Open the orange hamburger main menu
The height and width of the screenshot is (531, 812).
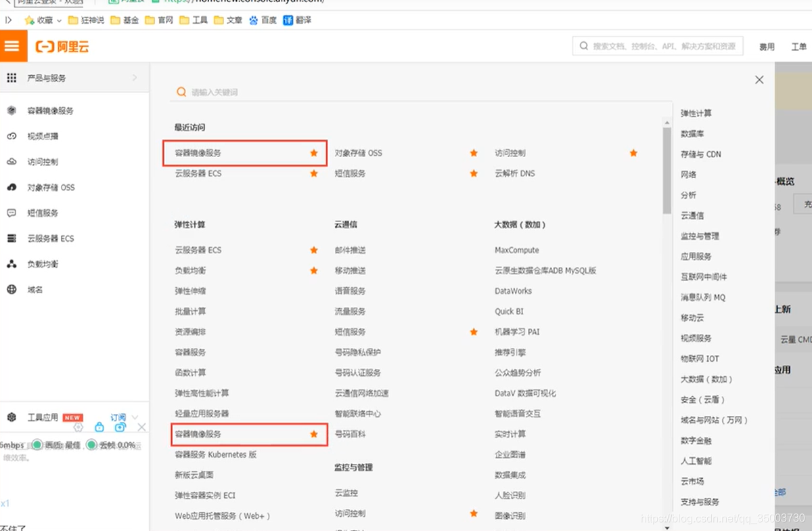click(x=12, y=46)
